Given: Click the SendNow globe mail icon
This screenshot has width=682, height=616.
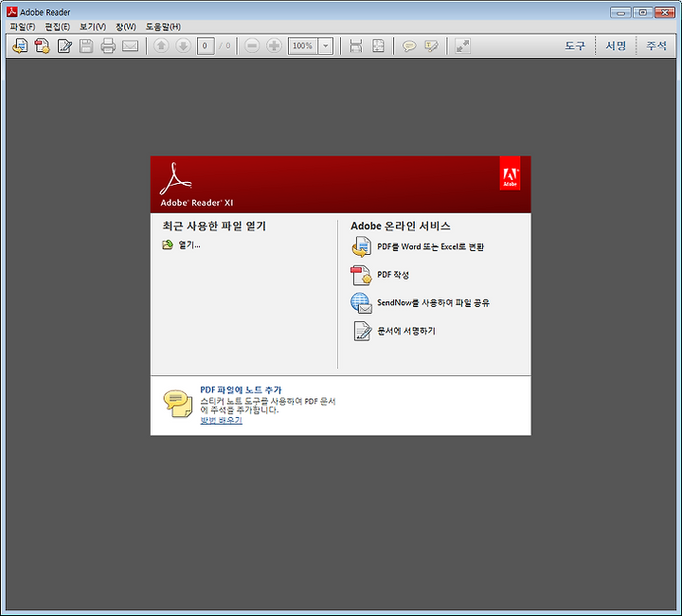Looking at the screenshot, I should 361,302.
